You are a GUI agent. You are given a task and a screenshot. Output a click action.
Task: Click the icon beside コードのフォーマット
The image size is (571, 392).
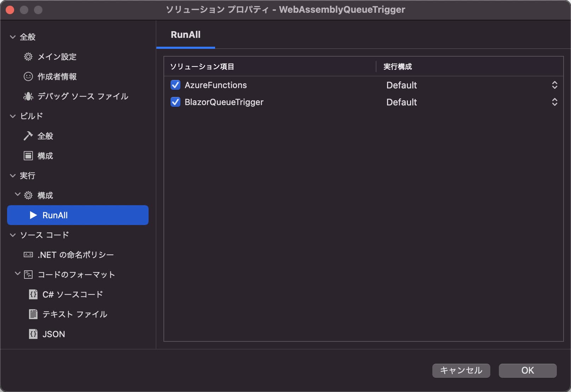[28, 275]
